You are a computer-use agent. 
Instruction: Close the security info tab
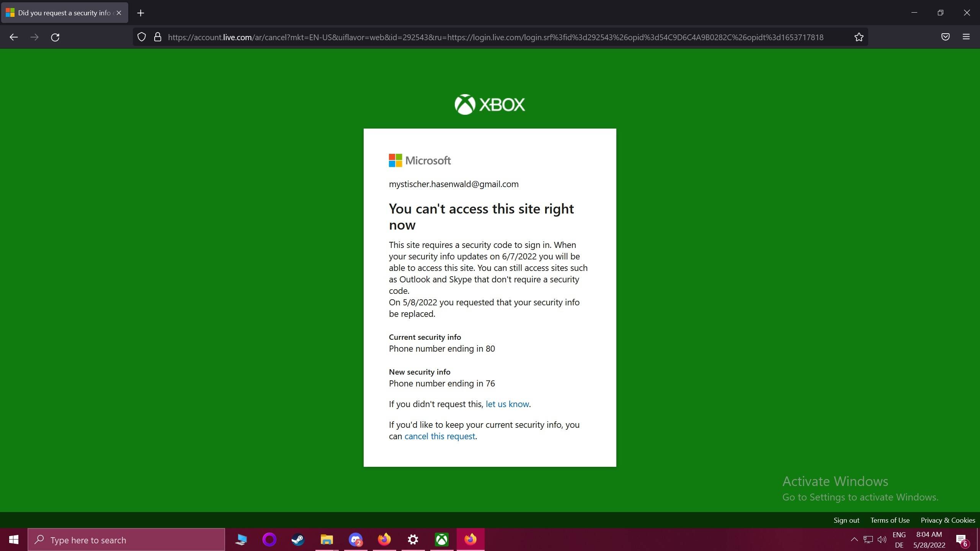[x=119, y=13]
